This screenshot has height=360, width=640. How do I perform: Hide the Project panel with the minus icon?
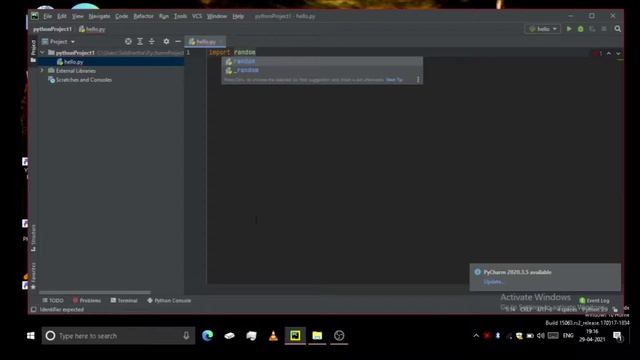[178, 42]
